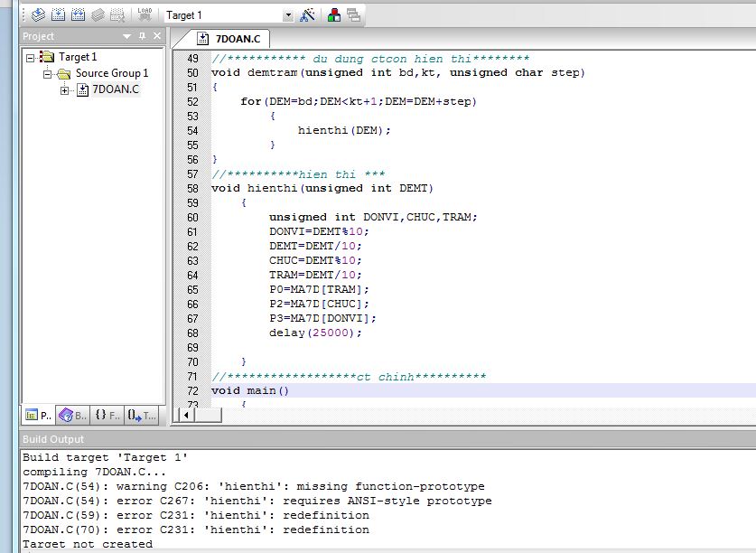
Task: Open the Project panel window position menu arrow
Action: coord(127,36)
